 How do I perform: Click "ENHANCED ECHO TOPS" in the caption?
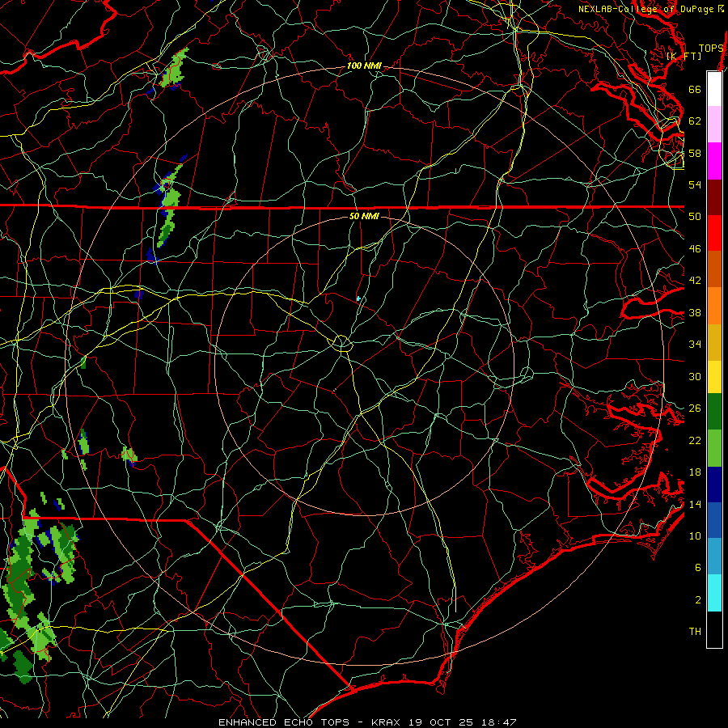click(x=284, y=722)
